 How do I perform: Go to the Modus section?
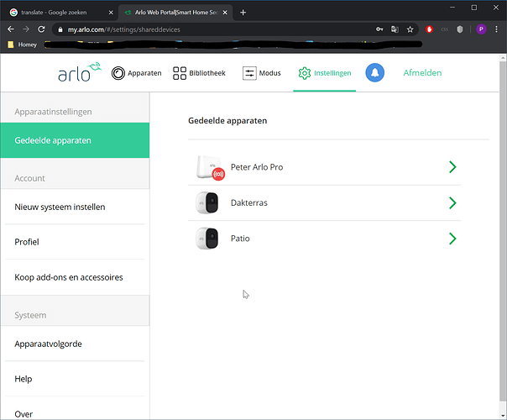point(262,73)
